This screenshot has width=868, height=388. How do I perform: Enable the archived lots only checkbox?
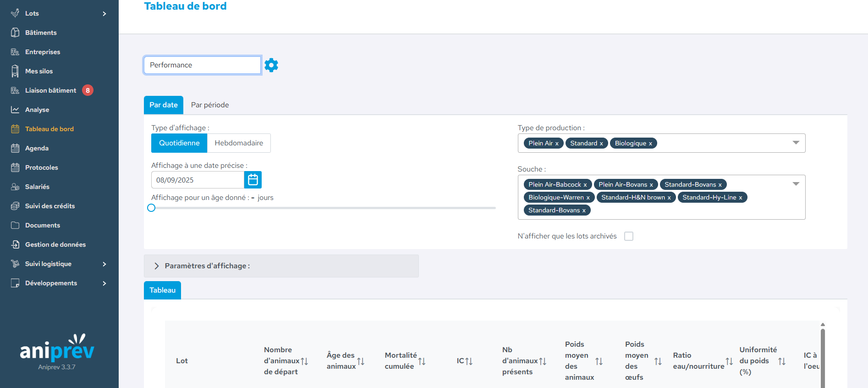coord(629,236)
